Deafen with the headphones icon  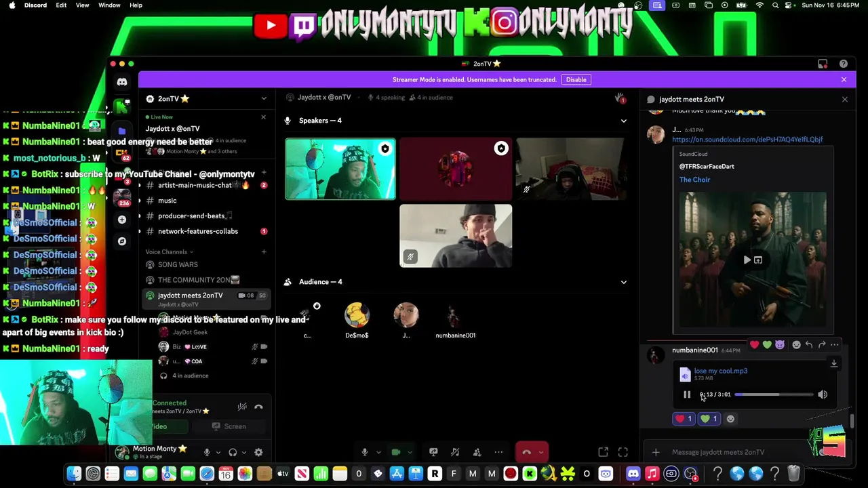[x=233, y=452]
